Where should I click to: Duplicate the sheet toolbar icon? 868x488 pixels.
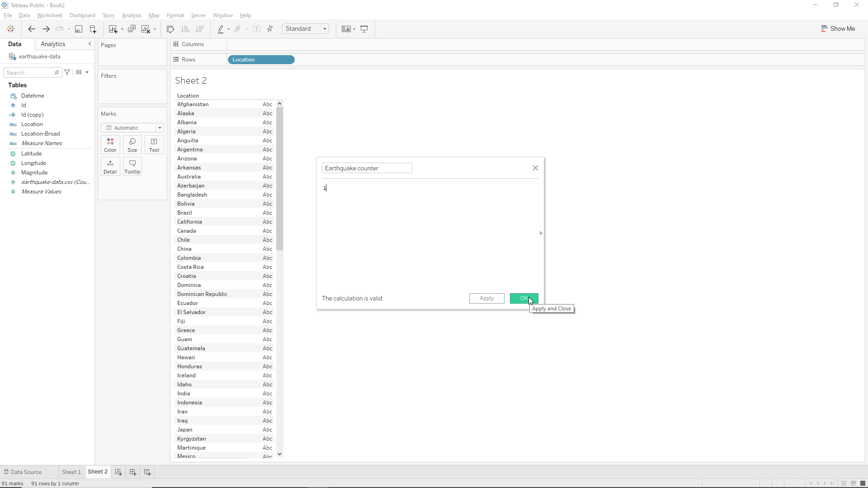pyautogui.click(x=132, y=29)
